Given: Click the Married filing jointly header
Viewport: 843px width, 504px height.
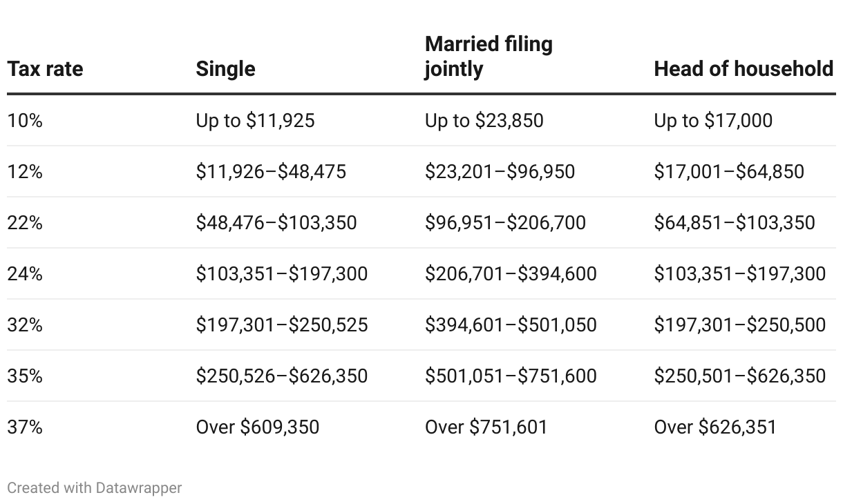Looking at the screenshot, I should tap(489, 57).
